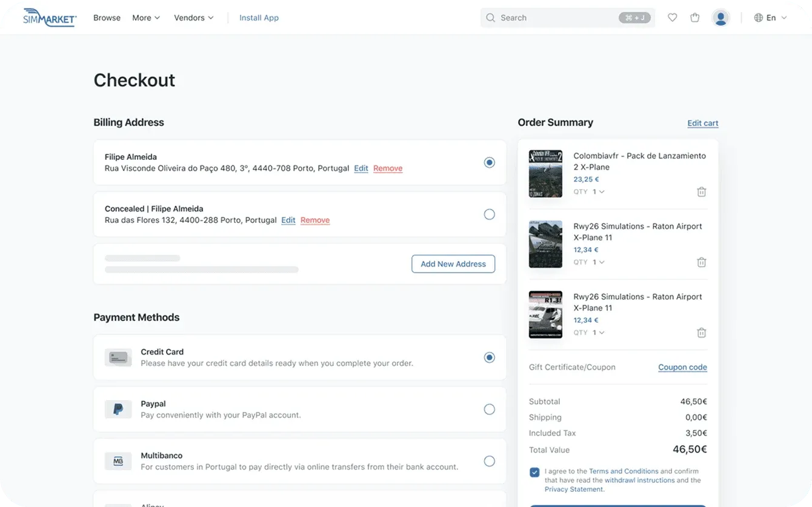
Task: Open the Browse menu item
Action: (107, 18)
